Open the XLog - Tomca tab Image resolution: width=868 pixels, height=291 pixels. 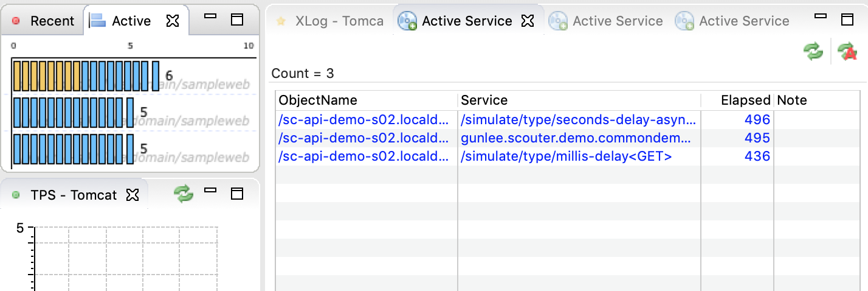331,21
